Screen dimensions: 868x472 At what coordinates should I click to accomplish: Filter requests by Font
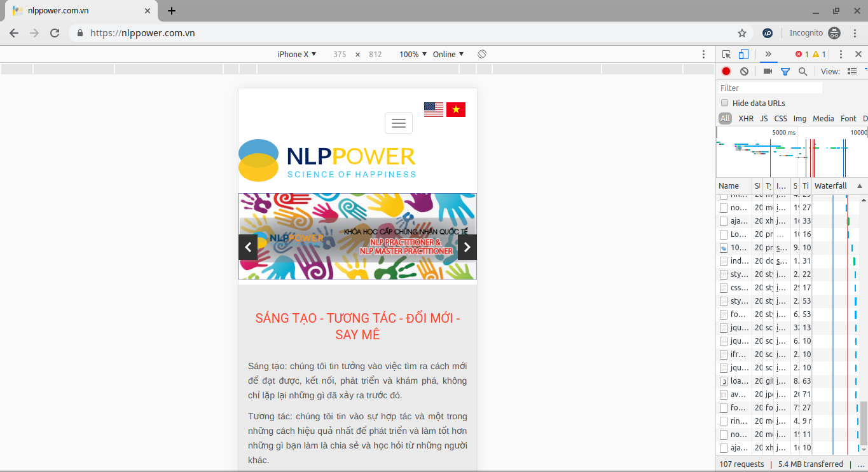tap(848, 118)
